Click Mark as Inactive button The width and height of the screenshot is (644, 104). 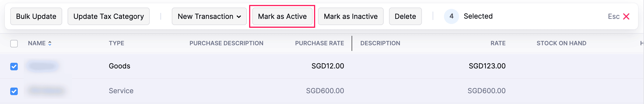(x=351, y=16)
